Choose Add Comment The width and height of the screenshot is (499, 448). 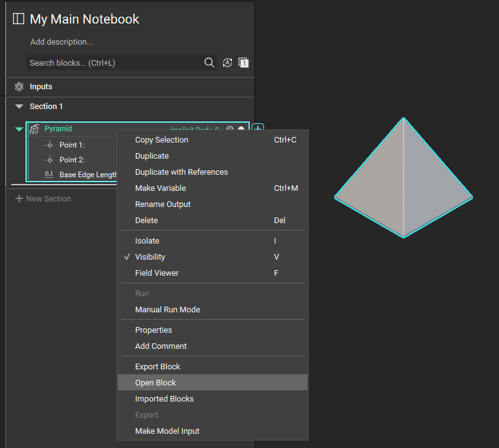212,346
